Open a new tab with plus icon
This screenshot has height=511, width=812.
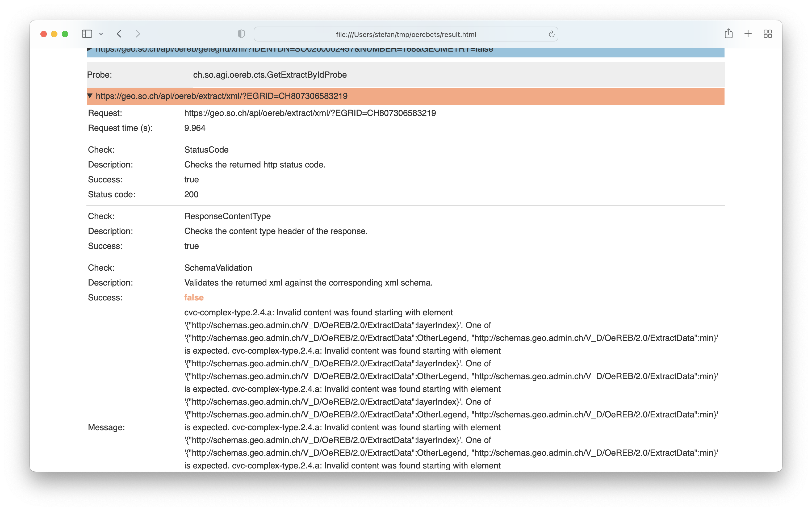pyautogui.click(x=748, y=34)
